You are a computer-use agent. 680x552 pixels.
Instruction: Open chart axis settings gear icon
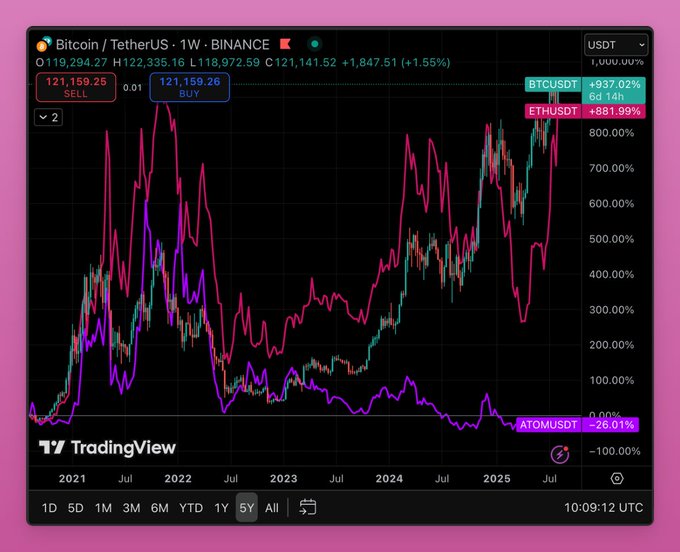click(617, 478)
